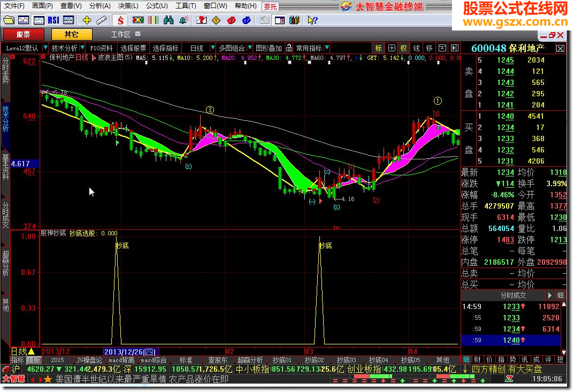Close the 600048 保利地产 quote panel
The height and width of the screenshot is (392, 574).
(560, 48)
